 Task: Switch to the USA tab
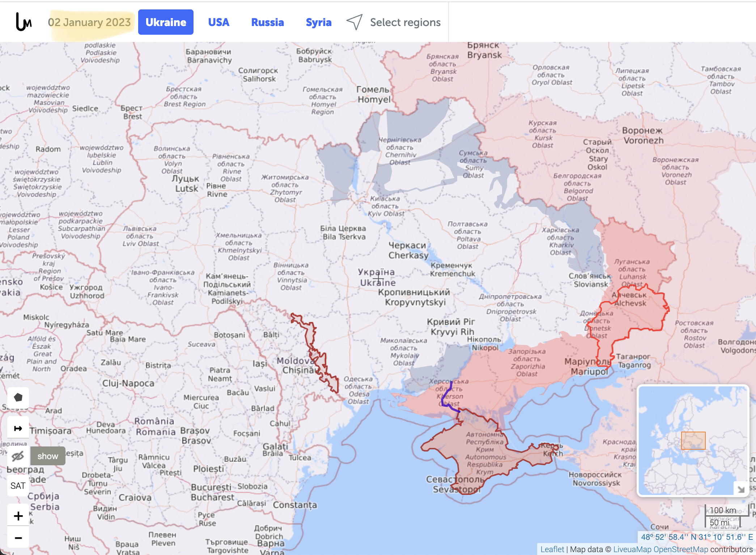click(x=218, y=22)
